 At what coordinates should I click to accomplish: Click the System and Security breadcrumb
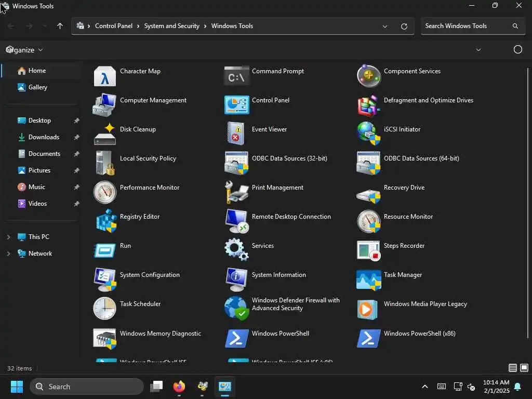click(x=171, y=26)
